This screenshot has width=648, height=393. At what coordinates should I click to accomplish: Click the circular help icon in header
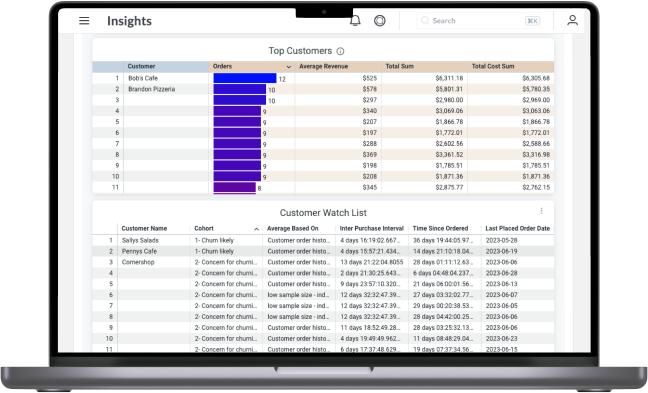pyautogui.click(x=380, y=21)
